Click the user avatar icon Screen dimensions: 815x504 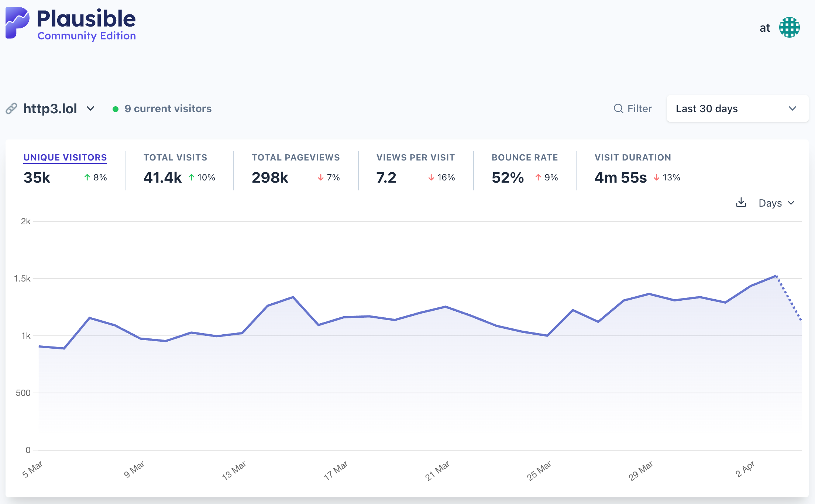(x=789, y=28)
